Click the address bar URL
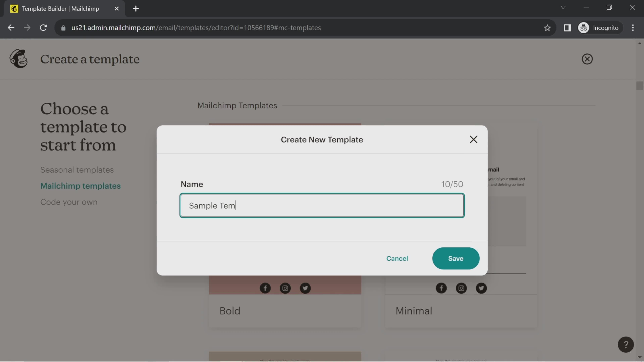Viewport: 644px width, 362px height. pyautogui.click(x=196, y=28)
